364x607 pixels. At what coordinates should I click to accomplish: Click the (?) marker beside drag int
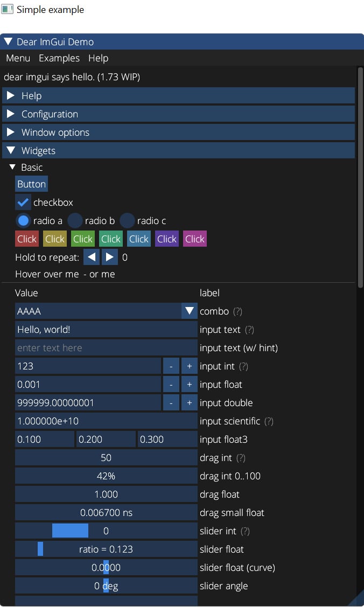coord(241,458)
